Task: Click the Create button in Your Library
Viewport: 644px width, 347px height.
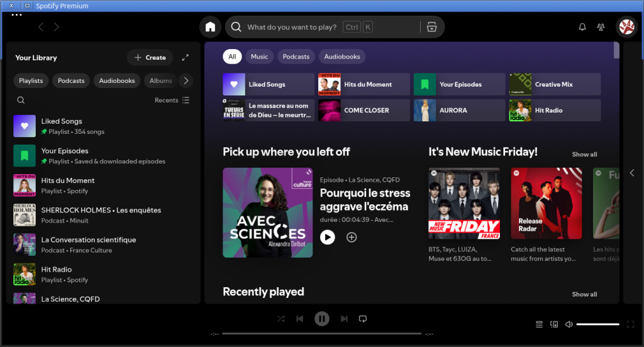Action: [x=150, y=57]
